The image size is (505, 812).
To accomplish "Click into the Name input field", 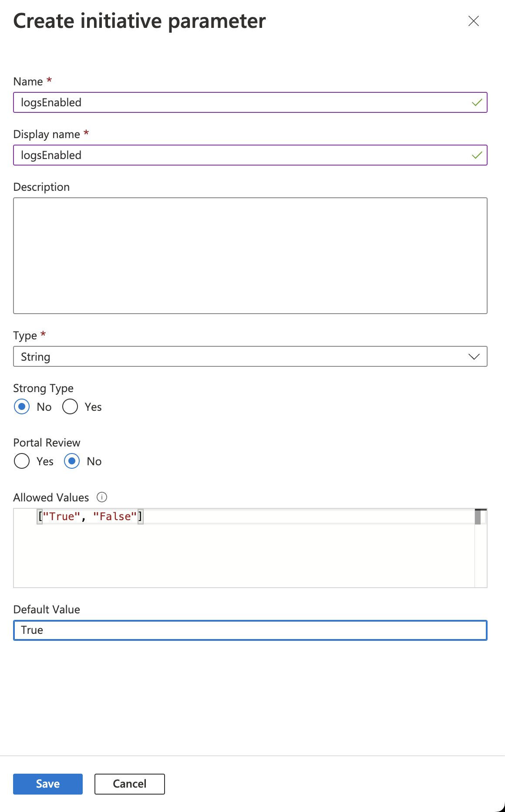I will pyautogui.click(x=250, y=102).
